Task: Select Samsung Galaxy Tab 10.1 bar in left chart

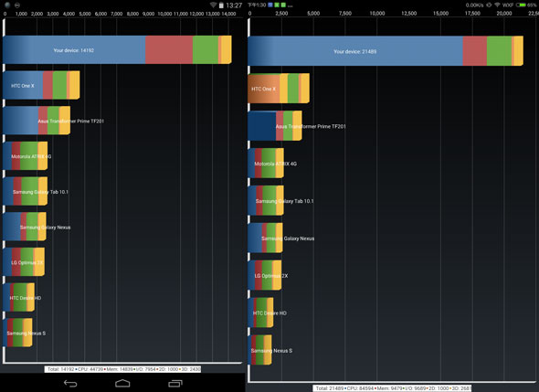Action: point(25,191)
